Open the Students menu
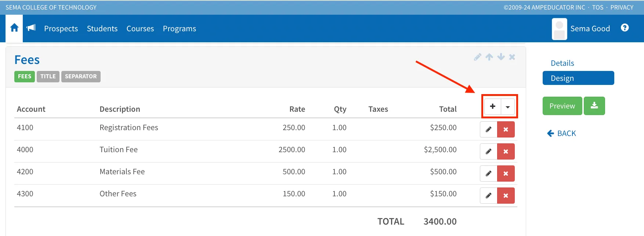Image resolution: width=644 pixels, height=236 pixels. [x=102, y=29]
